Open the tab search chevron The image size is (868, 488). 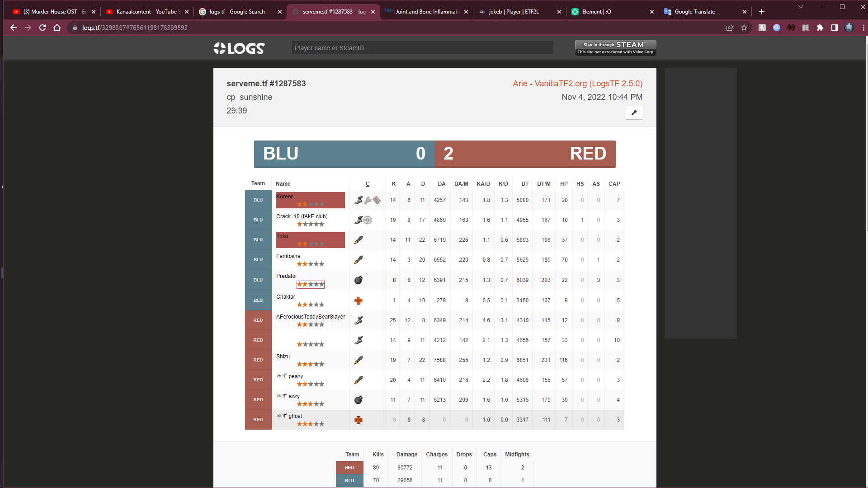click(x=801, y=7)
